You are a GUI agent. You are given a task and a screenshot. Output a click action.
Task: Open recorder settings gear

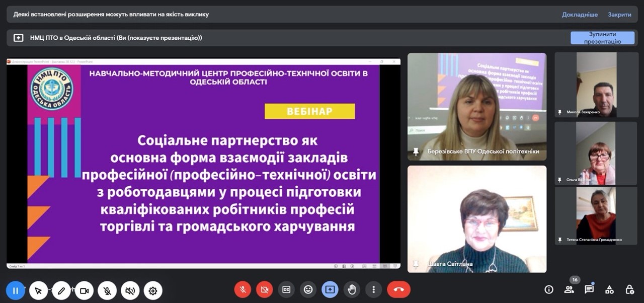tap(153, 290)
